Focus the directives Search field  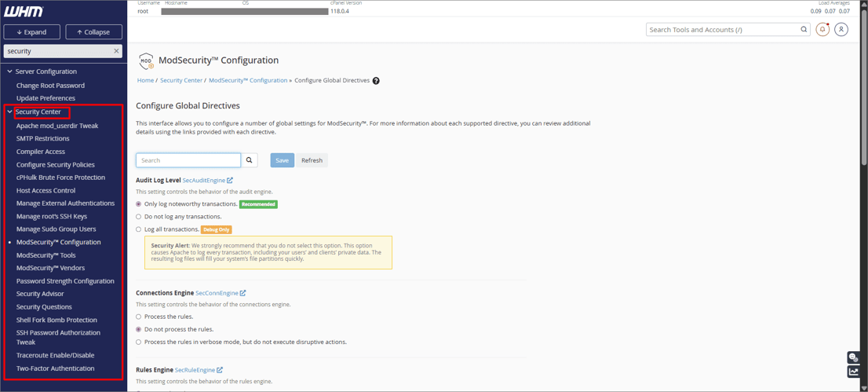pos(188,160)
